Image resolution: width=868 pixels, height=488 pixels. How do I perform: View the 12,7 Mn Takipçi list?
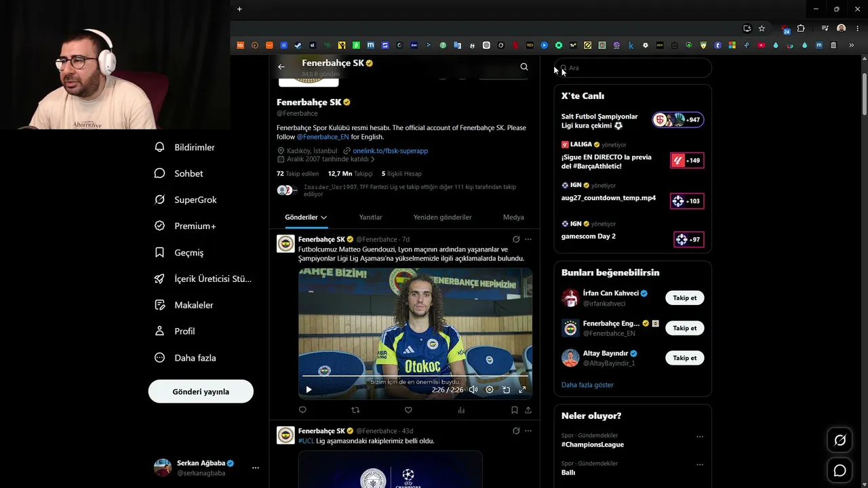(x=350, y=174)
